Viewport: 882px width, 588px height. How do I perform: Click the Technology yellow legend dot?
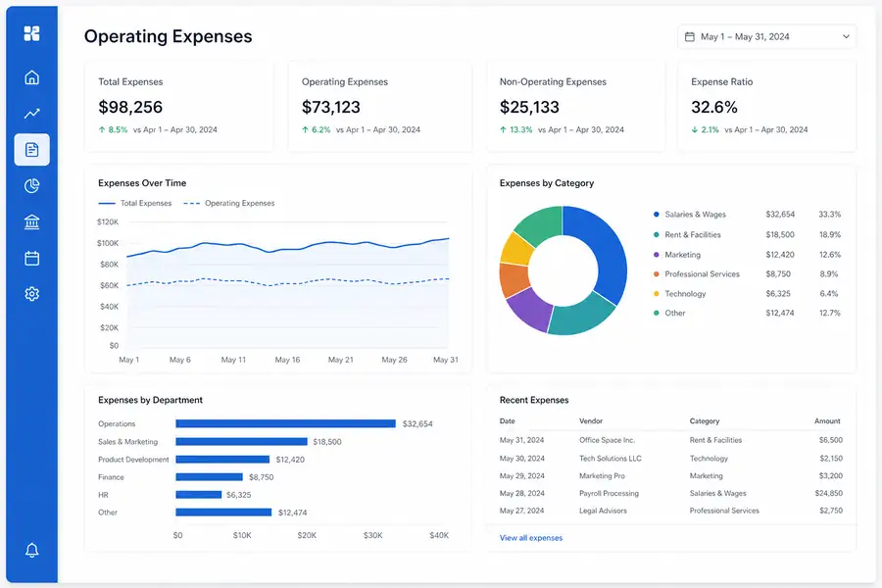click(x=656, y=294)
